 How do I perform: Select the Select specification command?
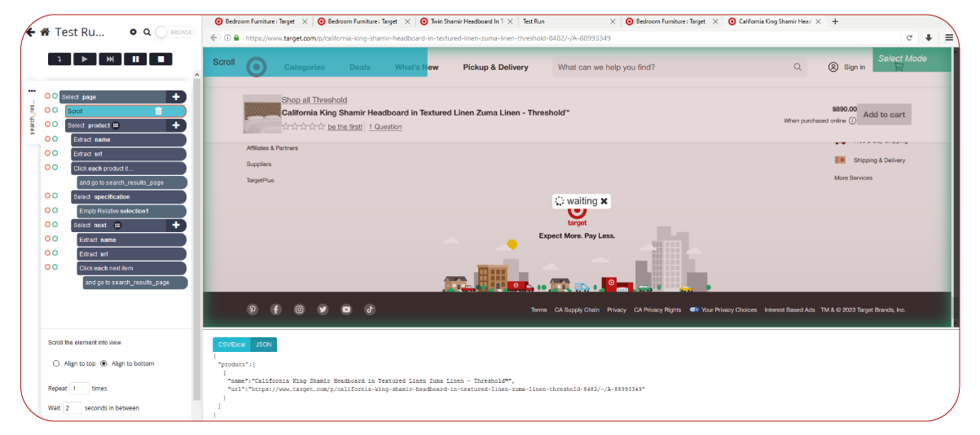pos(129,197)
